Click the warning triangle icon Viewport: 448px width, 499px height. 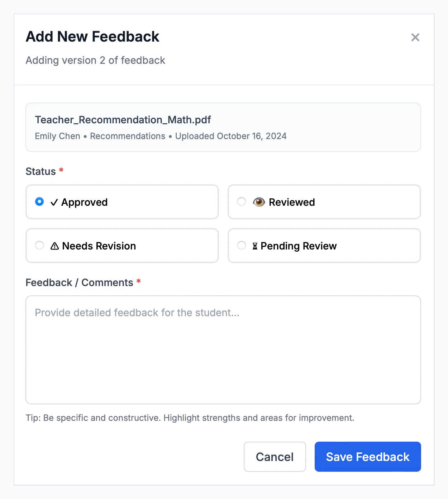[54, 246]
